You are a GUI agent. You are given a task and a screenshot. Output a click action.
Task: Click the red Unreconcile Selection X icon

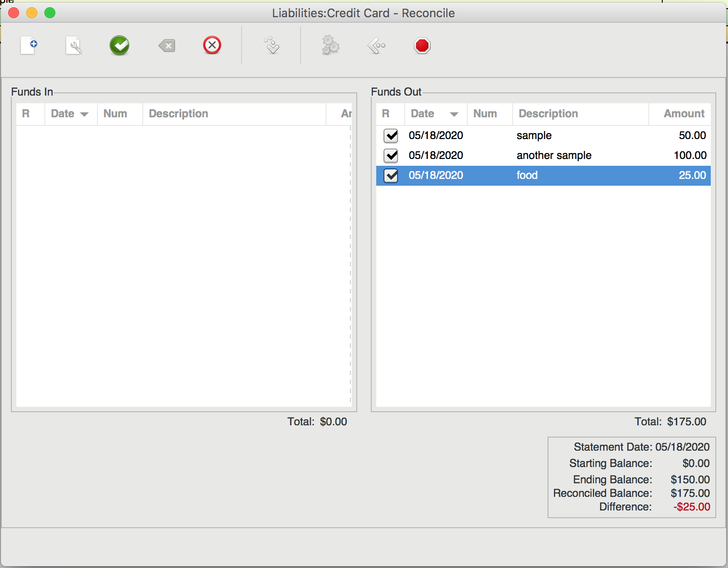click(x=212, y=45)
